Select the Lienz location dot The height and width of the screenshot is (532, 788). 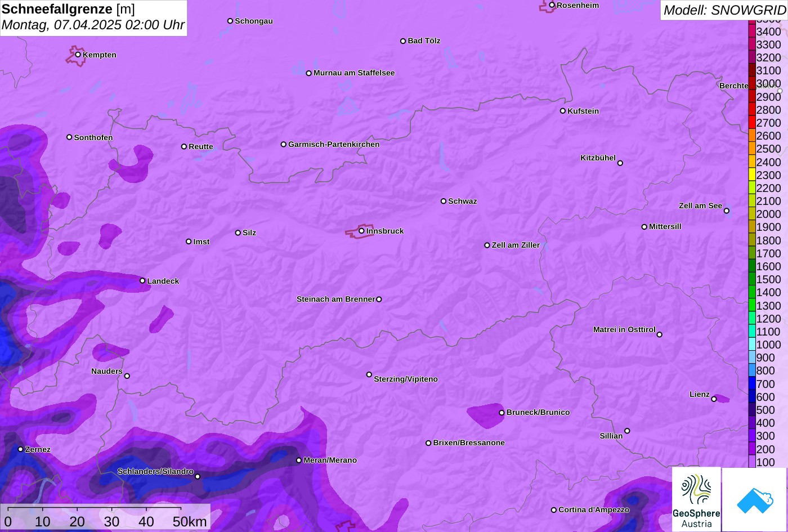coord(714,399)
